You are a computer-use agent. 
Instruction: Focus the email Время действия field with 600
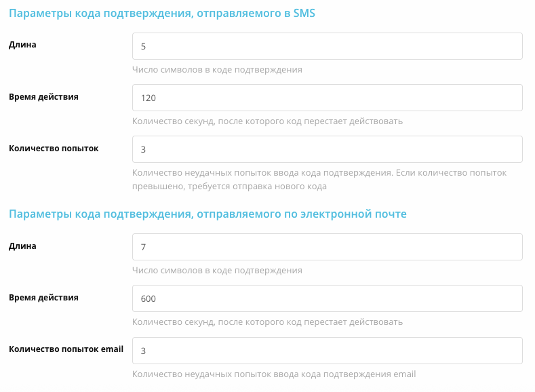327,298
